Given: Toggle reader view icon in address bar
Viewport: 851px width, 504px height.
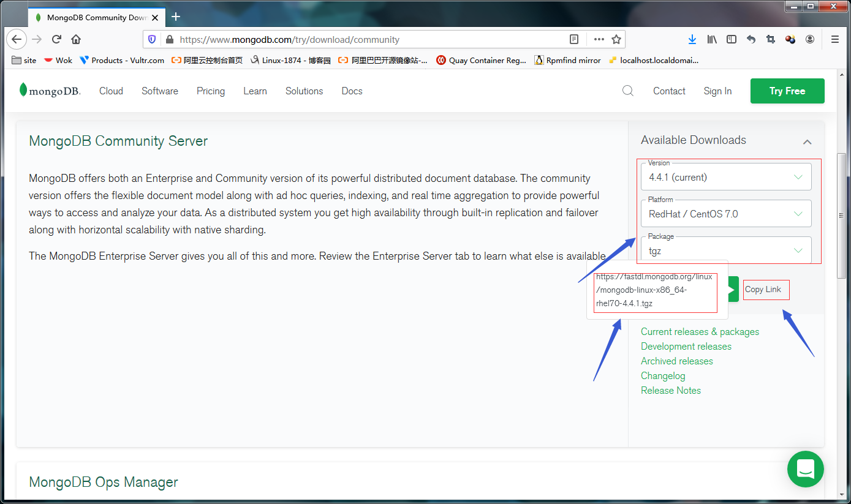Looking at the screenshot, I should click(x=574, y=39).
